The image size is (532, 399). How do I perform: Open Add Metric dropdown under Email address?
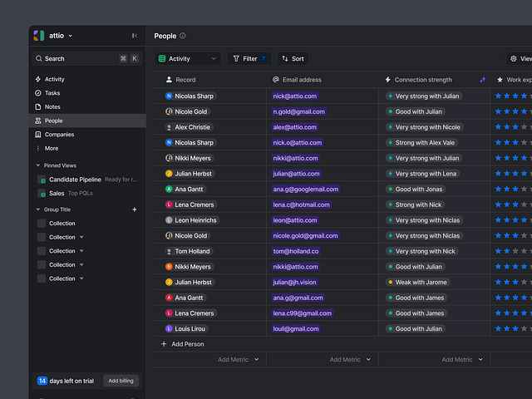[351, 360]
